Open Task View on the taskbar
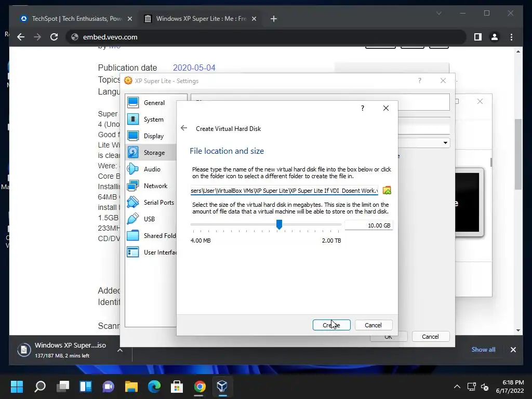 point(63,386)
